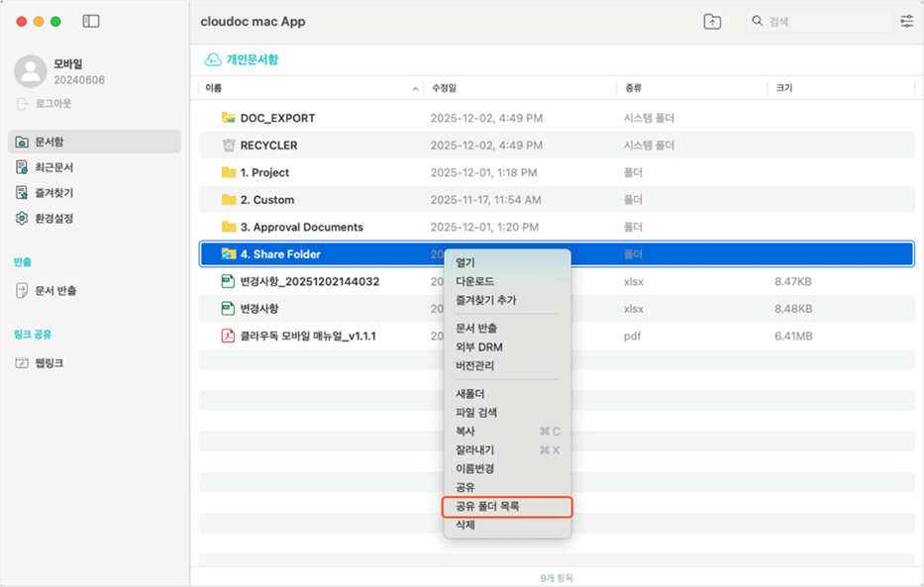Click the user profile avatar
This screenshot has height=587, width=924.
pos(30,71)
